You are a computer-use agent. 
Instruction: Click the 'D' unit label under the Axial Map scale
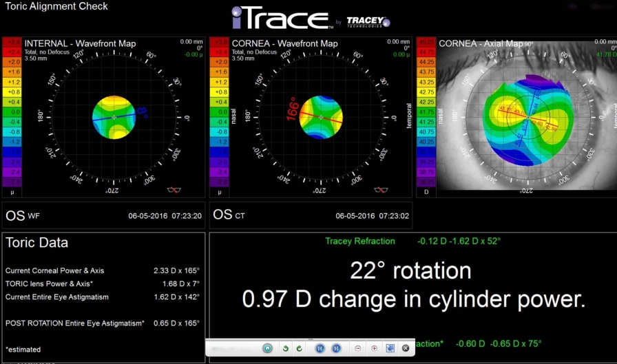tap(426, 192)
